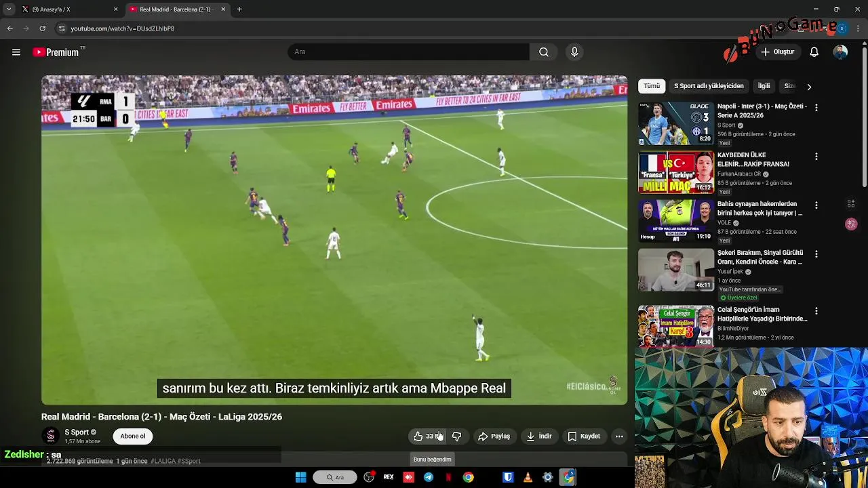
Task: Open Bitwarden from the taskbar
Action: pos(508,477)
